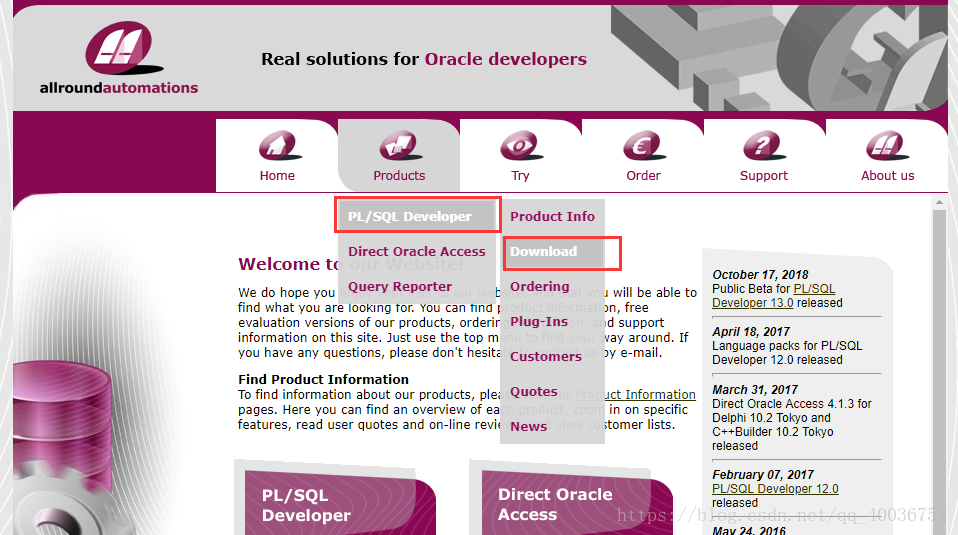Choose Ordering submenu item

tap(539, 286)
